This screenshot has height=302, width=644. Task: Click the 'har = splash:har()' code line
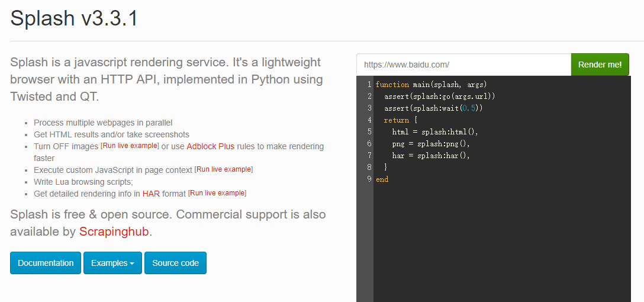pos(430,156)
